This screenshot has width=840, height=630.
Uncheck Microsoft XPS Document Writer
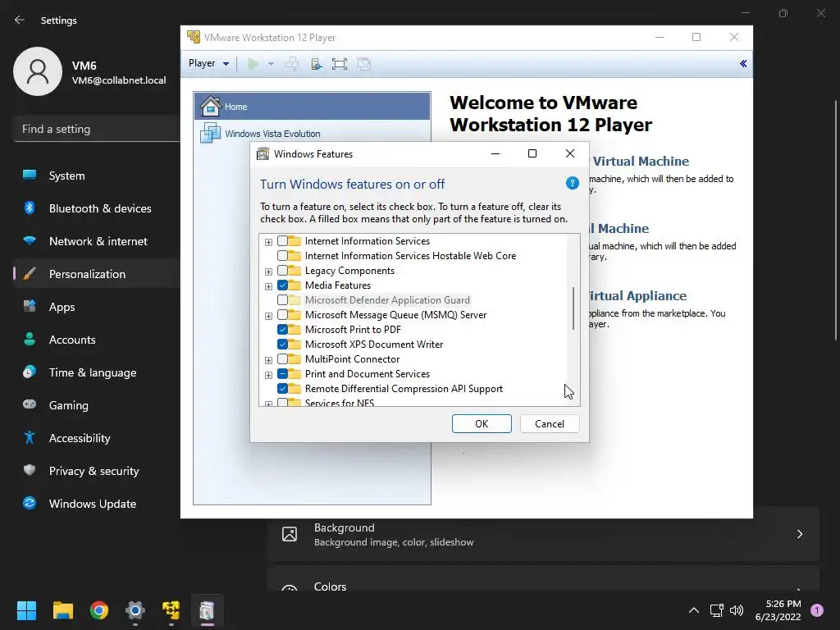pyautogui.click(x=282, y=344)
